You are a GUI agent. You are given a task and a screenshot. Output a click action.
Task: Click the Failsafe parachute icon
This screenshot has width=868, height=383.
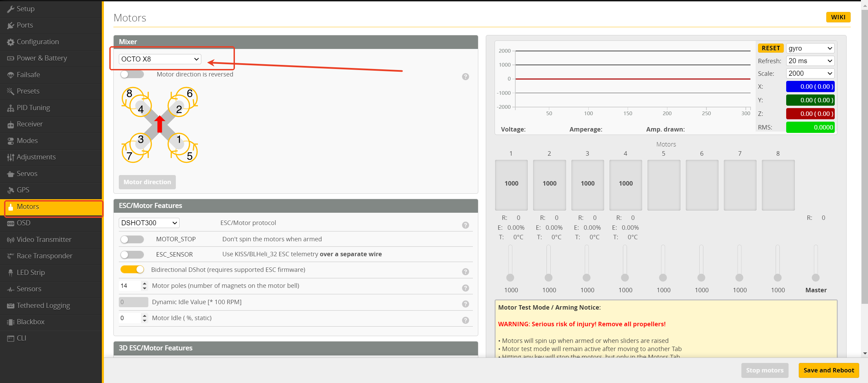(11, 75)
